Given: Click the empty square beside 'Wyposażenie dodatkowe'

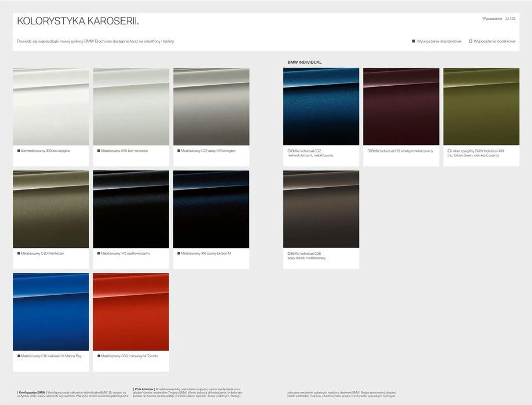Looking at the screenshot, I should tap(470, 41).
